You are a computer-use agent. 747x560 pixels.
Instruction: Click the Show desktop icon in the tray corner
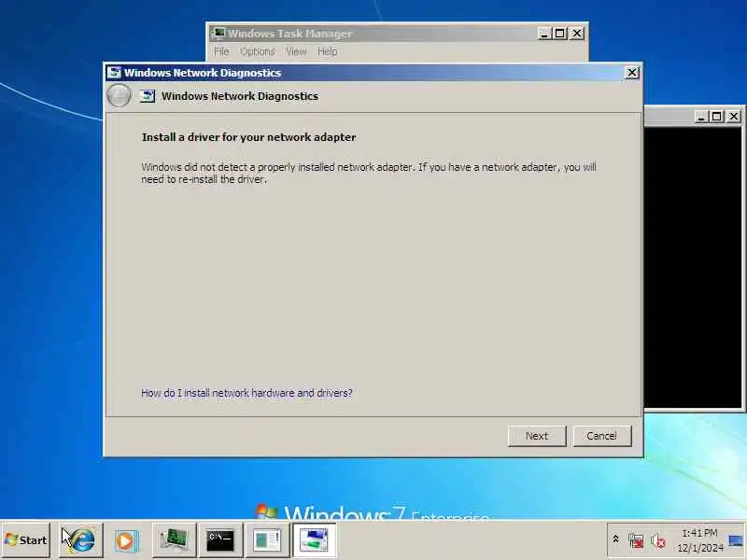coord(736,540)
